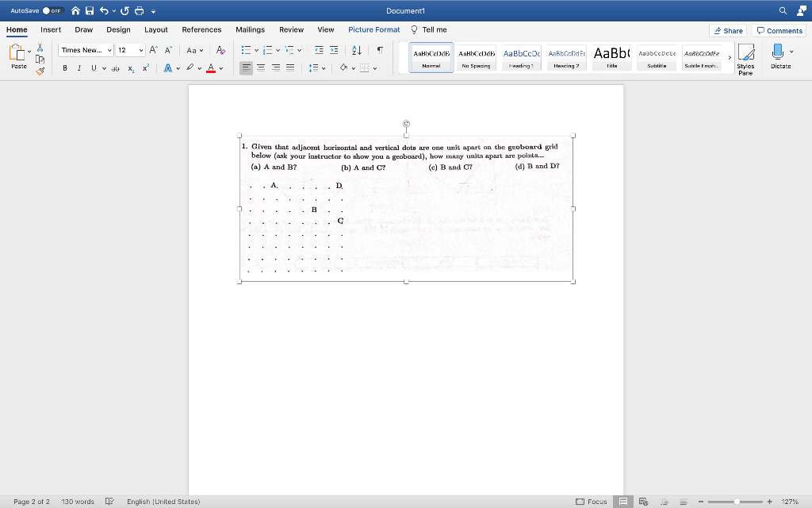
Task: Open the font name dropdown
Action: pos(109,50)
